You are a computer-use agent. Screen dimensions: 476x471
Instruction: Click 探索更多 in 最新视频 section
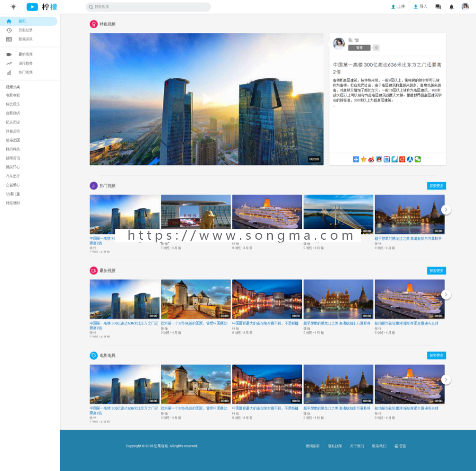point(436,270)
